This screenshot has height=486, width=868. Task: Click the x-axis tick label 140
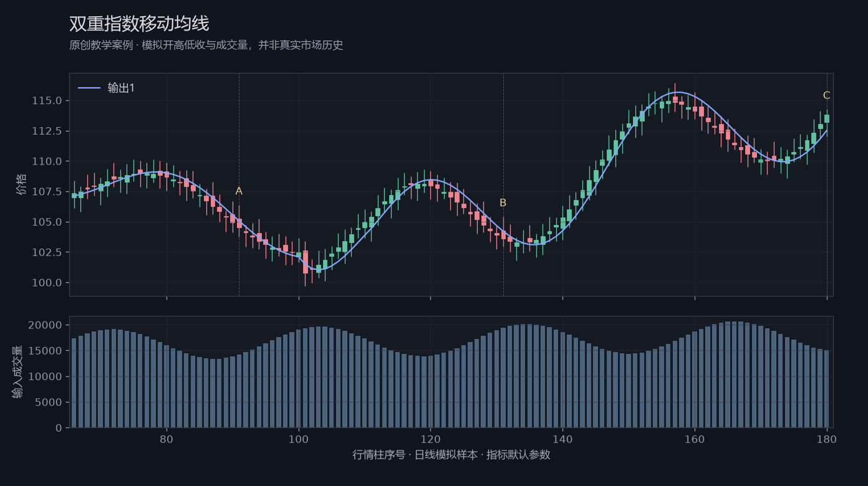[x=562, y=439]
